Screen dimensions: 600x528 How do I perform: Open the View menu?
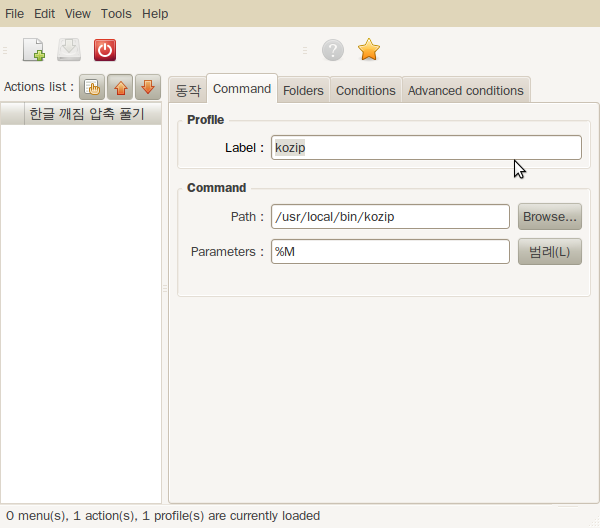(x=78, y=14)
